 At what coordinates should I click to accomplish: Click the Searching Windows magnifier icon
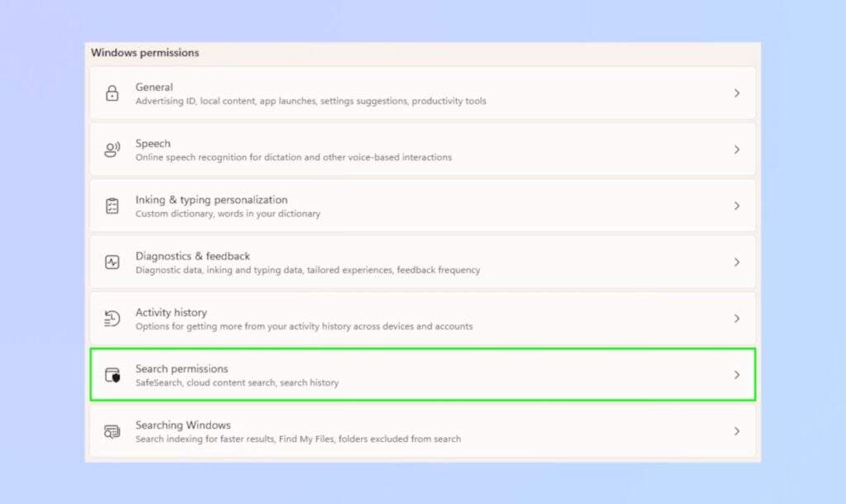point(112,431)
